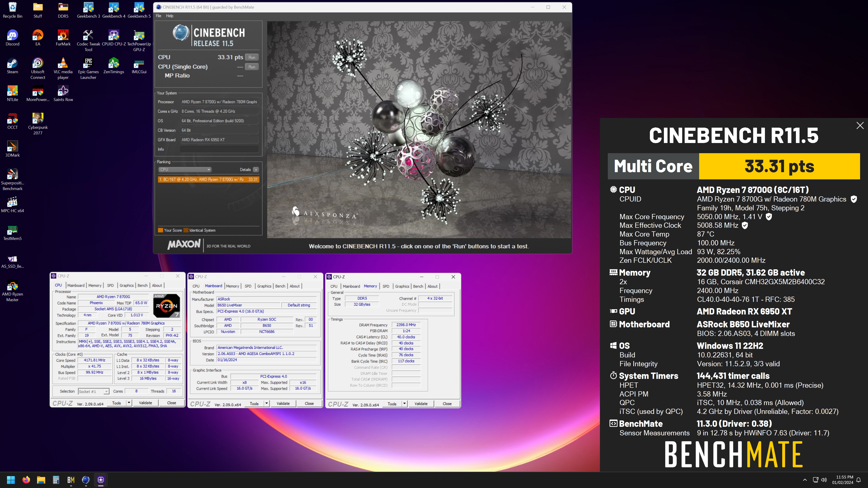Launch AMD Ryzen Master icon

[x=12, y=291]
